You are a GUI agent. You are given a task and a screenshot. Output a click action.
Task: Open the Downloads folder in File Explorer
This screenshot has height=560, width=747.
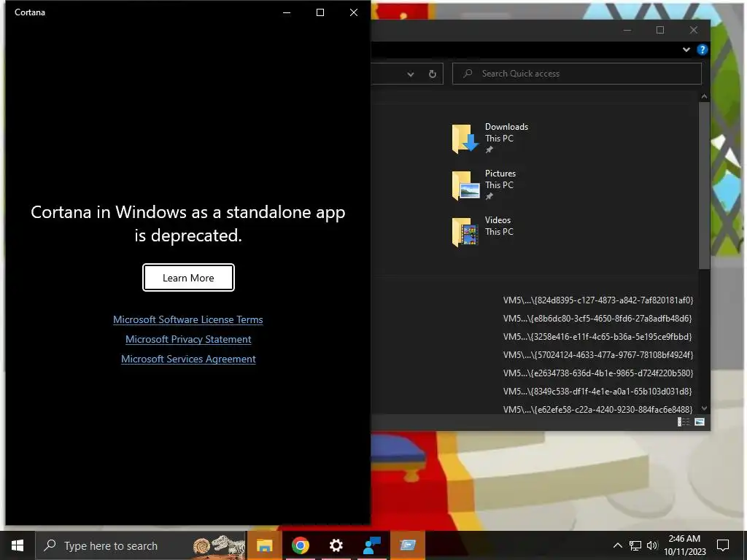[x=489, y=138]
